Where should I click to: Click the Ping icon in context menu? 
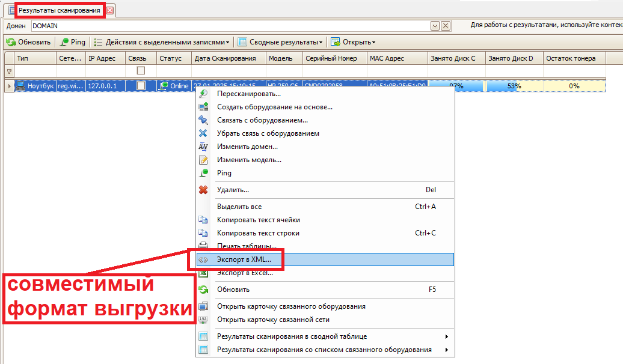pos(203,173)
